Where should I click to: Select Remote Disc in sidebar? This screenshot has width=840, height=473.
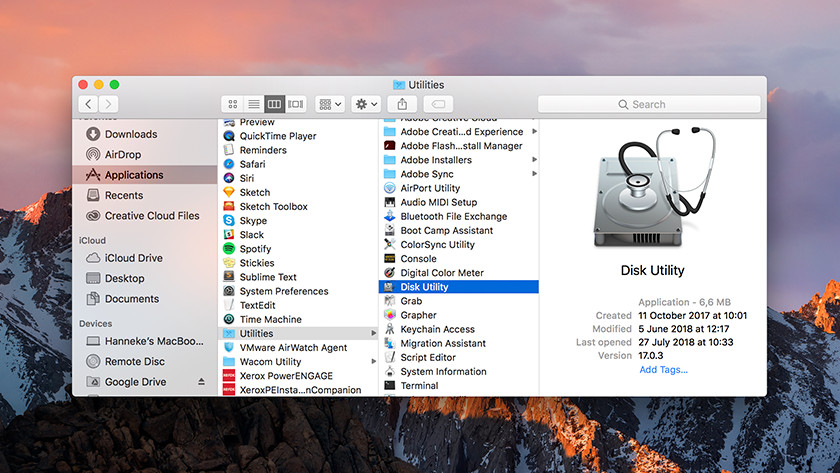tap(145, 361)
